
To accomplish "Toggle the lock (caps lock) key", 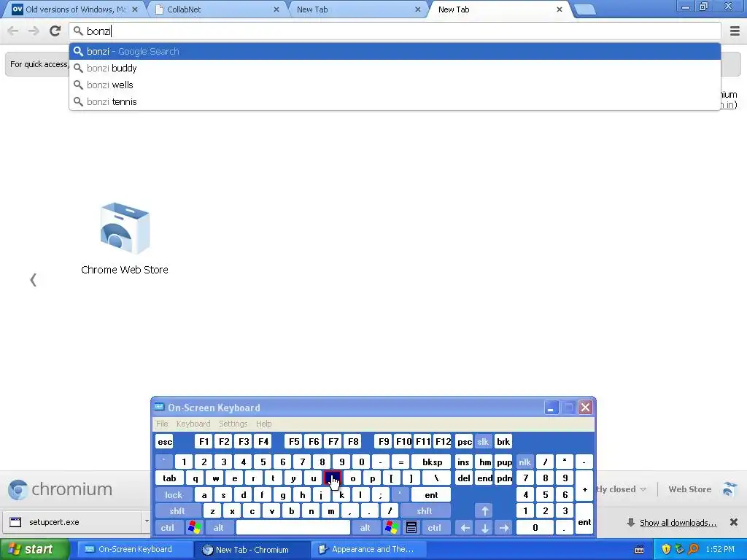I will pyautogui.click(x=174, y=495).
